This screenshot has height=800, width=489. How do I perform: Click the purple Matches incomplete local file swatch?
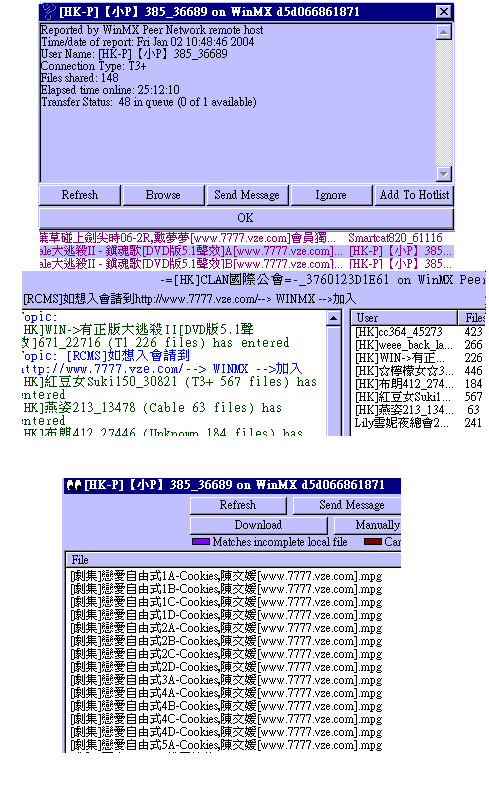click(x=201, y=542)
